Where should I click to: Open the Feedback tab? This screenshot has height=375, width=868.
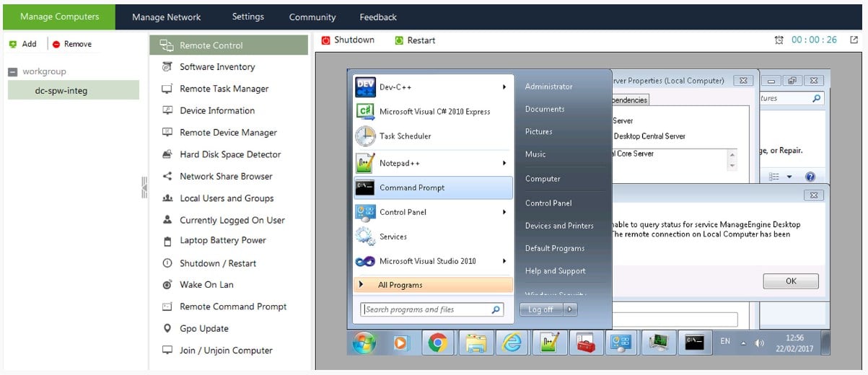378,17
